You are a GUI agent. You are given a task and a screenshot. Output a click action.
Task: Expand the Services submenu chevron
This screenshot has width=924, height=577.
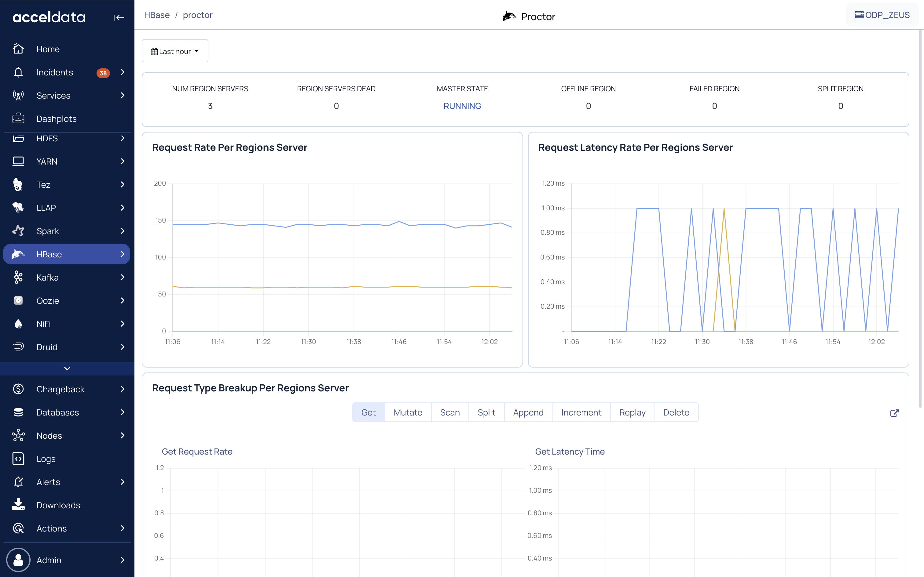click(123, 95)
